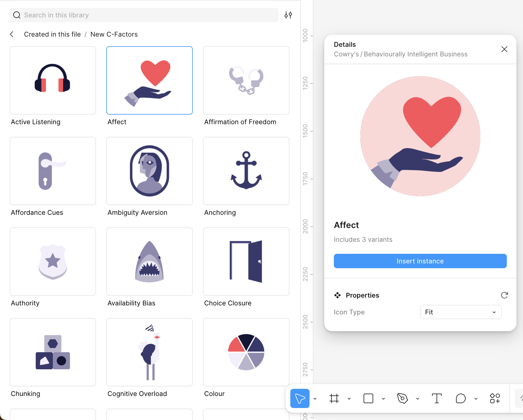
Task: Click the large Affect preview image
Action: pyautogui.click(x=420, y=136)
